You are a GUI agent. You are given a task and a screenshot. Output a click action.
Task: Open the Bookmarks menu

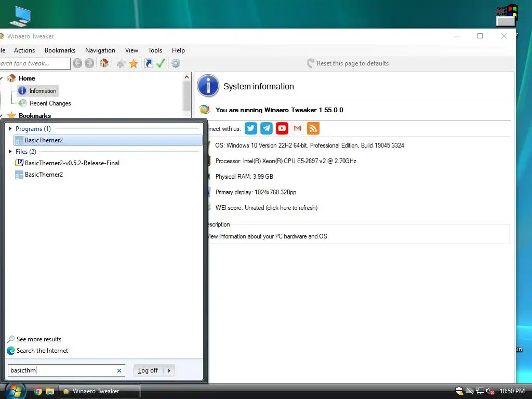[x=60, y=50]
